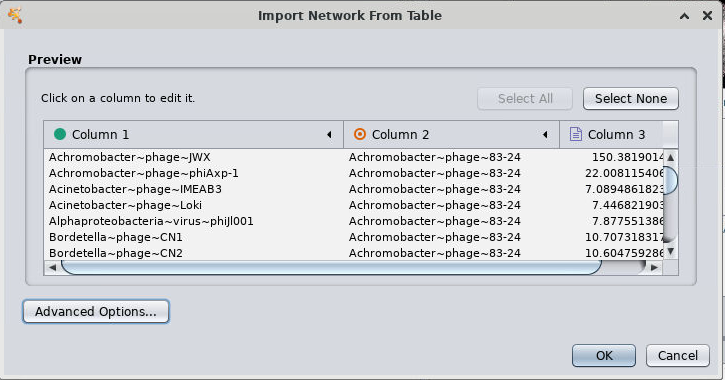Cancel the network import
This screenshot has height=380, width=725.
point(678,355)
